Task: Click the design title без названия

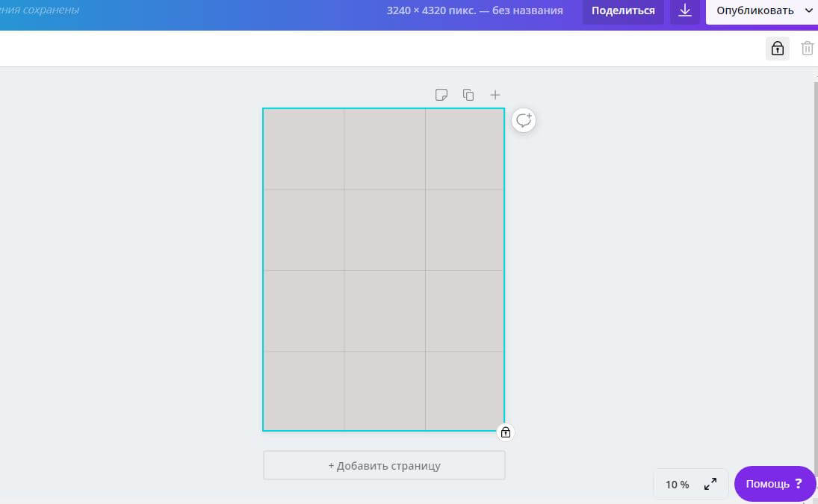Action: (539, 11)
